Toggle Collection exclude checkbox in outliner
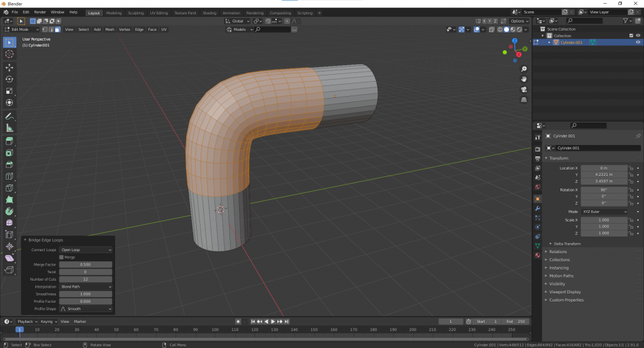Screen dimensions: 644x348 (x=631, y=36)
